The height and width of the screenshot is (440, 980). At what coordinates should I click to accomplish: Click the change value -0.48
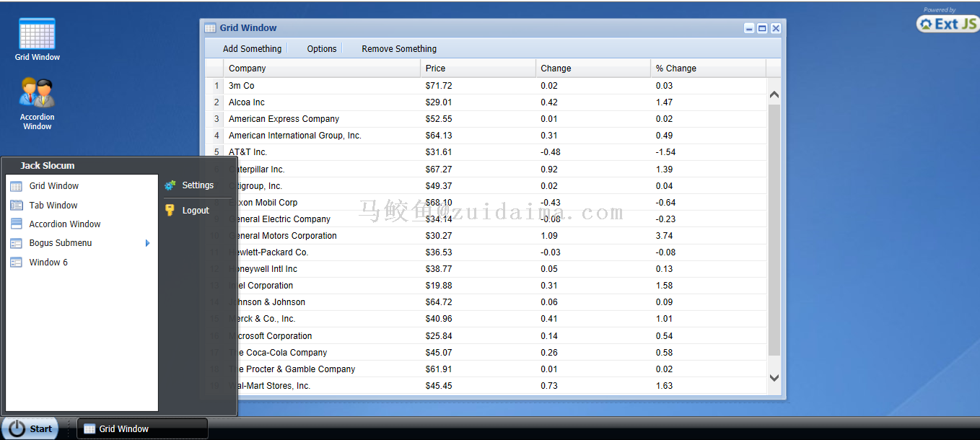[551, 152]
